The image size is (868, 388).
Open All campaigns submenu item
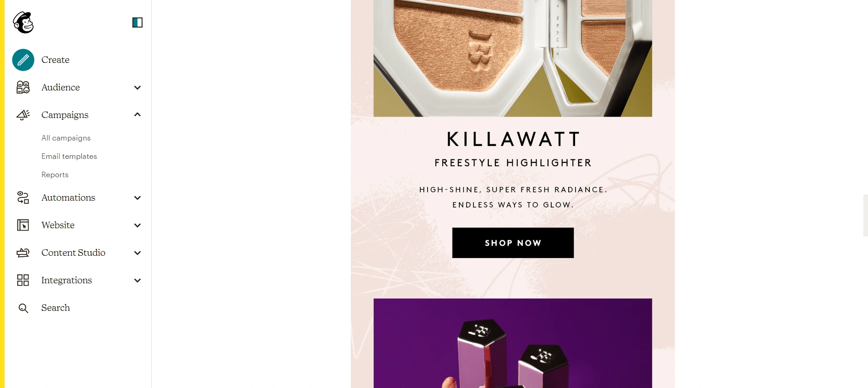point(66,138)
